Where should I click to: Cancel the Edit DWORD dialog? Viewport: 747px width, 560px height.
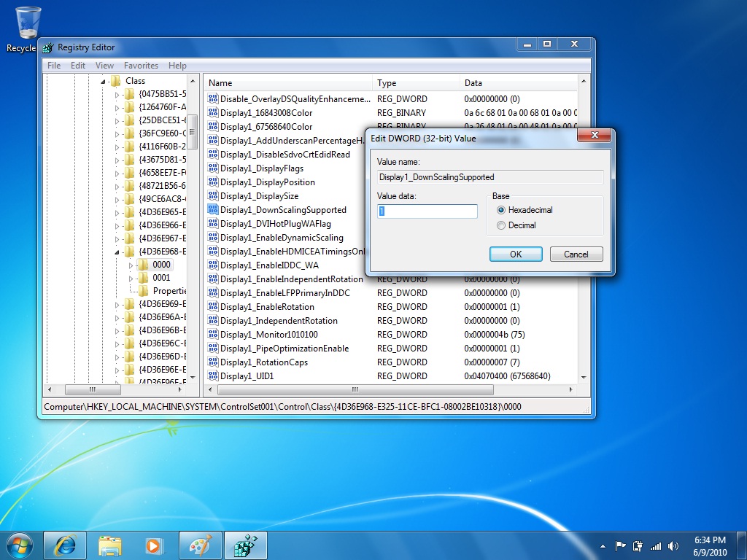tap(576, 254)
